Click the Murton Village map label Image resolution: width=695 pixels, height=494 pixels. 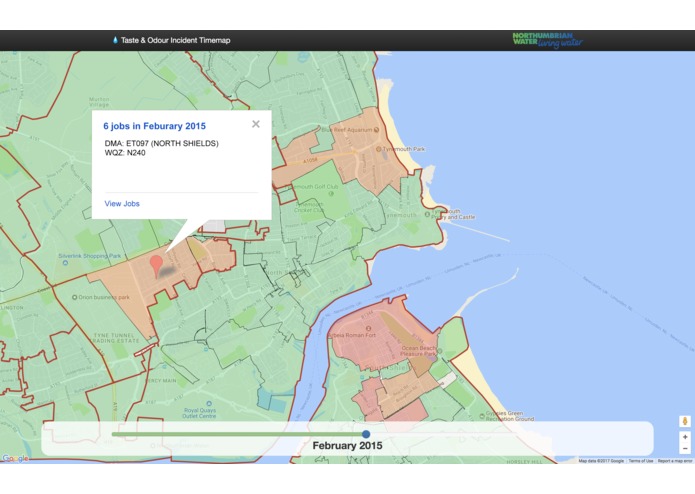99,102
